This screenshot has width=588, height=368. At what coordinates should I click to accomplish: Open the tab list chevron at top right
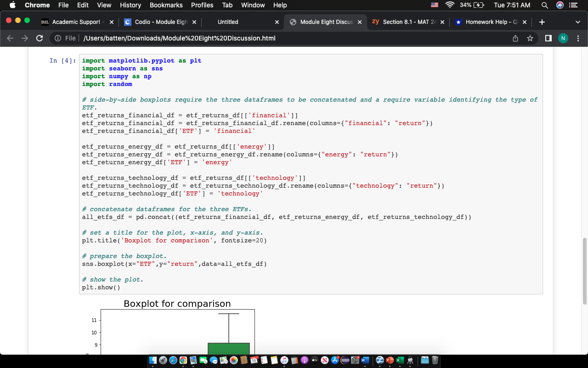tap(577, 21)
